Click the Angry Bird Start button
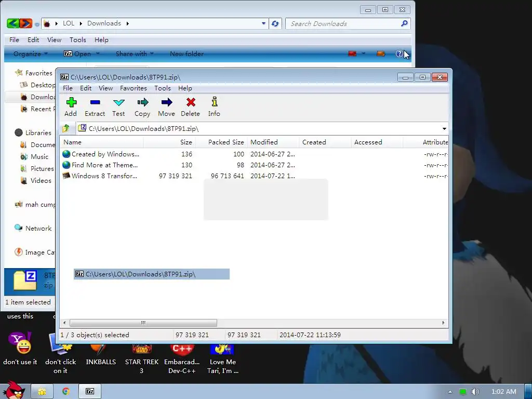The height and width of the screenshot is (399, 532). pos(14,391)
